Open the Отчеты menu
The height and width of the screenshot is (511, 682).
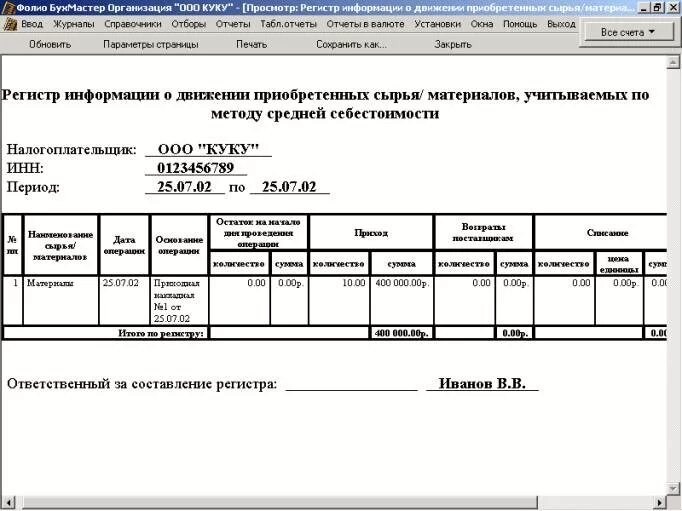[x=233, y=24]
